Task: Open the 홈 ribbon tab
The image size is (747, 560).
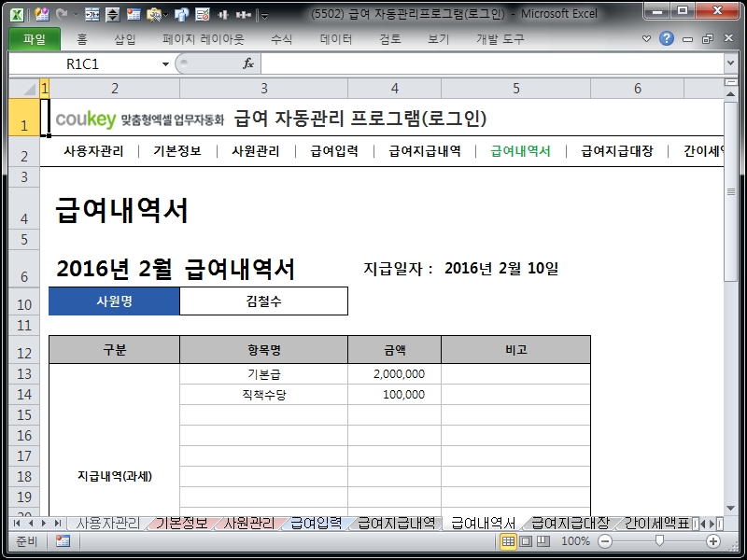Action: pos(82,39)
